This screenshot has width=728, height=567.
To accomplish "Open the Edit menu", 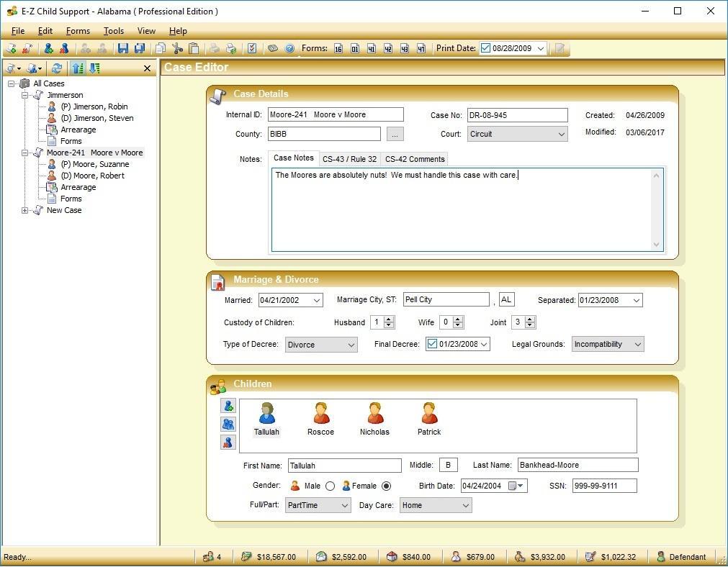I will 45,31.
